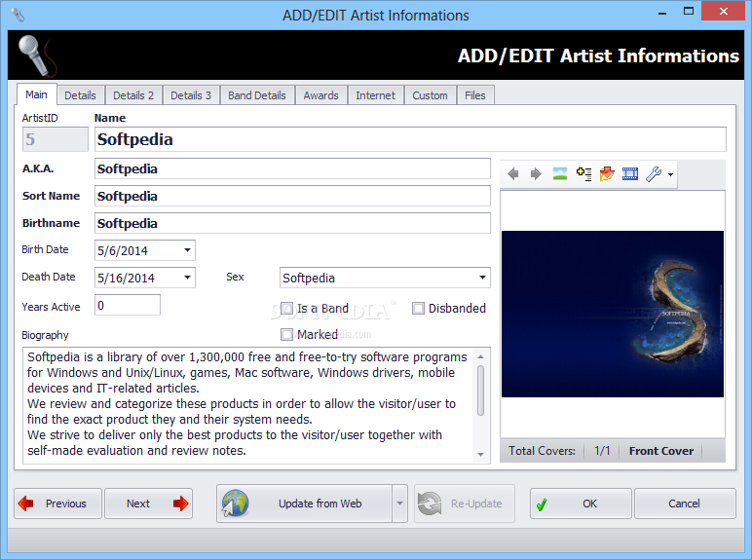Viewport: 752px width, 560px height.
Task: Click the Biography scrollbar thumb
Action: tap(480, 391)
